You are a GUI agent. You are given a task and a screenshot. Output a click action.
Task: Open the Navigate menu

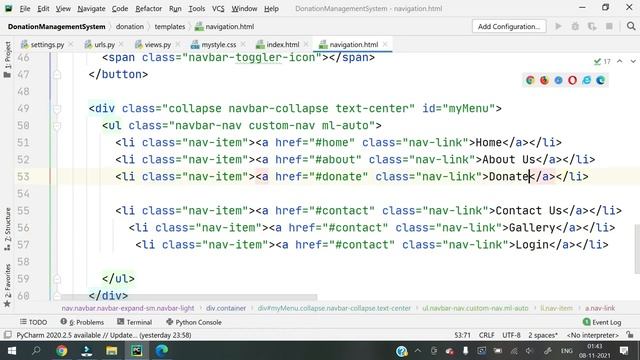click(x=91, y=9)
